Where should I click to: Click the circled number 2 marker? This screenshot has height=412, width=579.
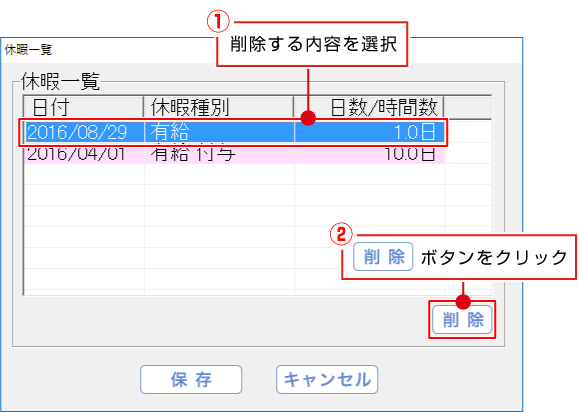pyautogui.click(x=341, y=234)
